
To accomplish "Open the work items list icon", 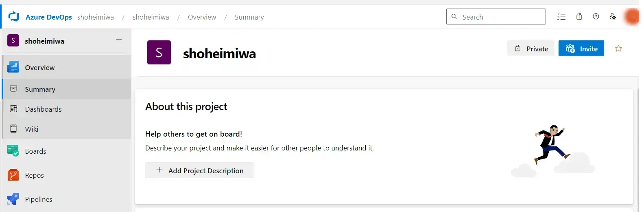I will pyautogui.click(x=561, y=17).
